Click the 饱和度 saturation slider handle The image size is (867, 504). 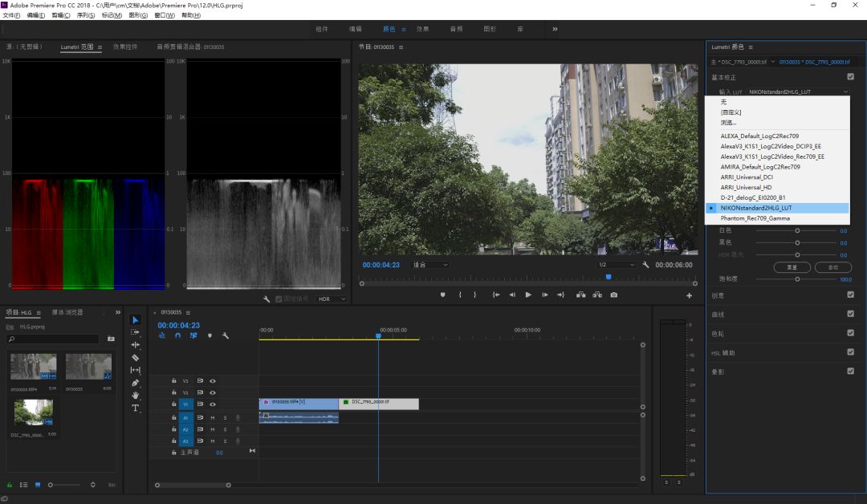[797, 279]
